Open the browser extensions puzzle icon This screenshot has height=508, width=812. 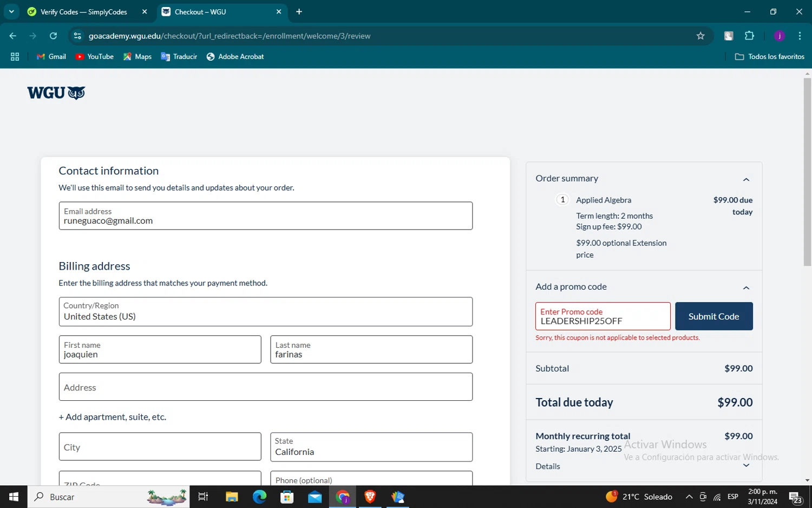(749, 36)
